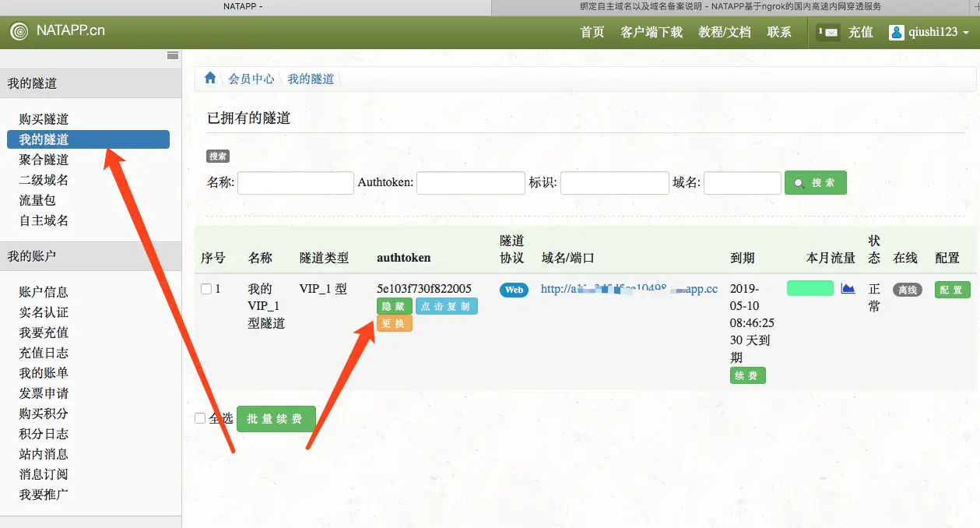Screen dimensions: 980x528
Task: Click the blue Web protocol badge
Action: pos(514,290)
